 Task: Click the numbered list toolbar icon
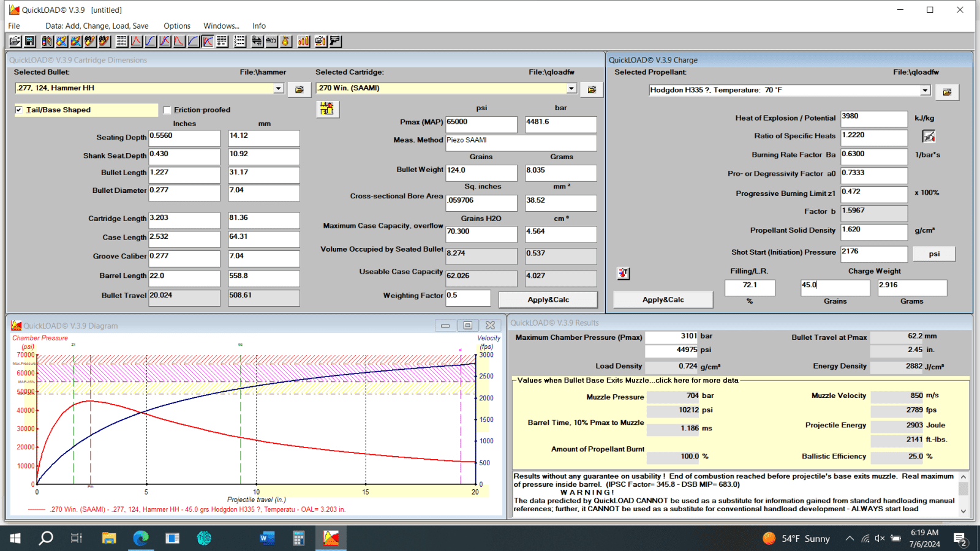pos(239,41)
